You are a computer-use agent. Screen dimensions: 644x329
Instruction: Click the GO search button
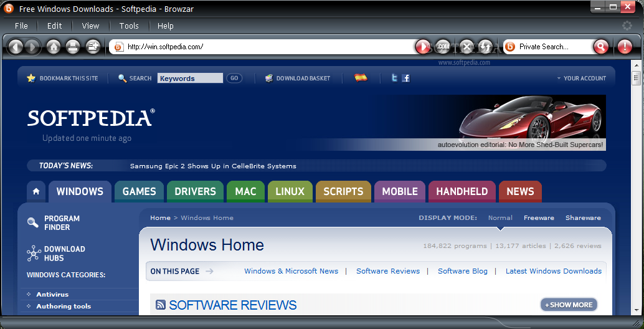coord(234,78)
